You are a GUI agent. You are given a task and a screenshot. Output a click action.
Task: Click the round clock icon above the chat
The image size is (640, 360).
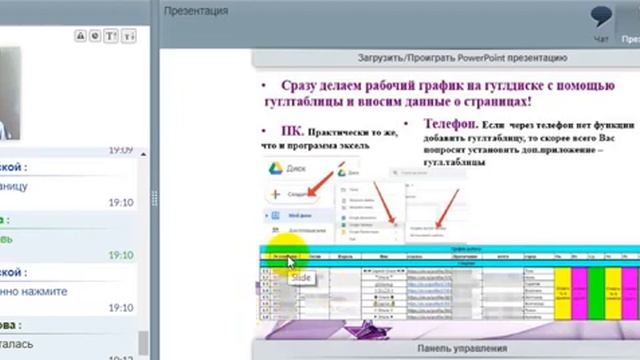[x=95, y=36]
